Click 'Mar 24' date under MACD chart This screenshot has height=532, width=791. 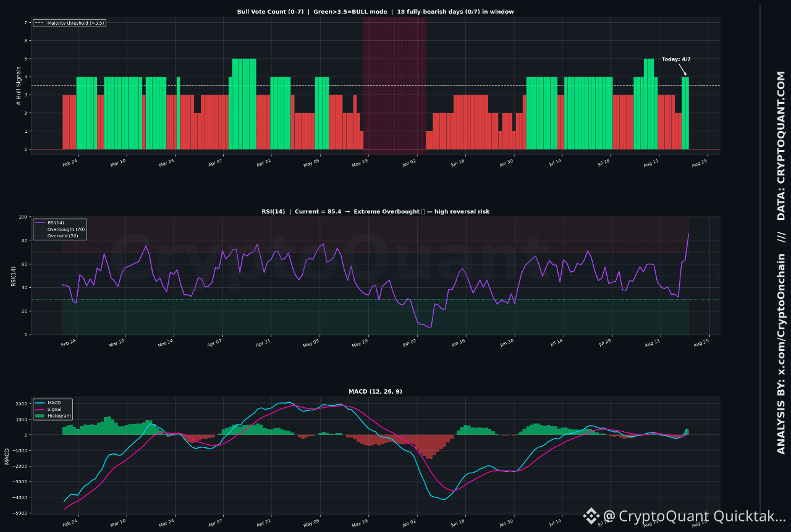tap(167, 524)
